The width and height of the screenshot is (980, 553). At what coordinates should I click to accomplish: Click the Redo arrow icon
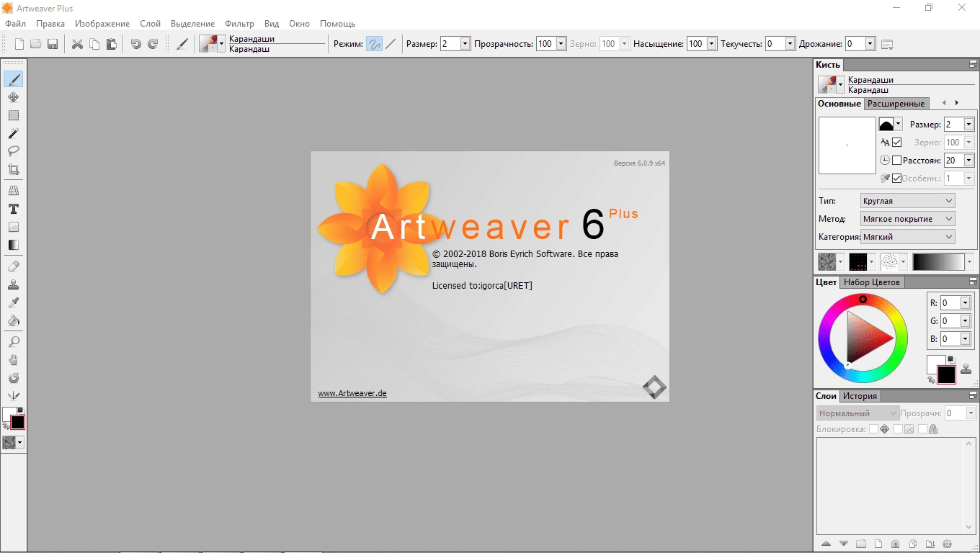click(153, 45)
